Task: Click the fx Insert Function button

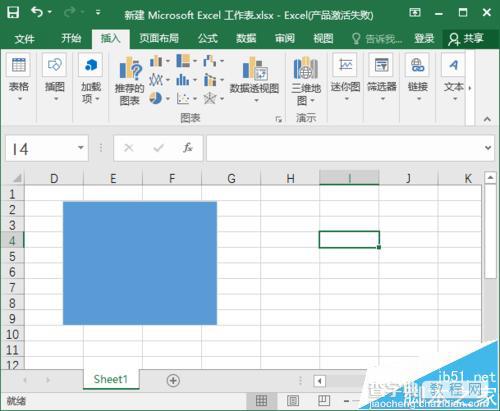Action: pos(188,148)
